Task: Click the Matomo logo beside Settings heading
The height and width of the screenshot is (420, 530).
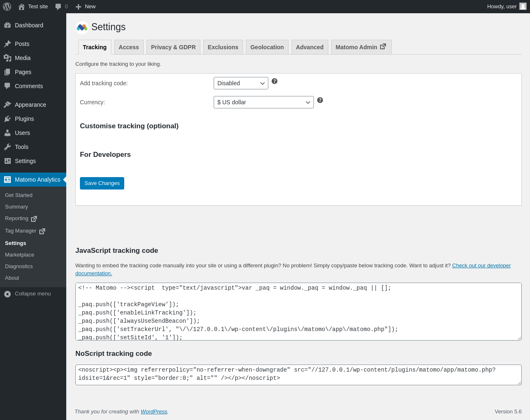Action: tap(82, 27)
